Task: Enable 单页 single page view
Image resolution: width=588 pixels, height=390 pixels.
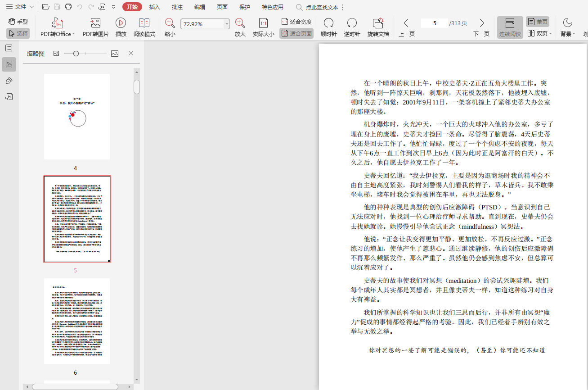Action: [x=538, y=22]
